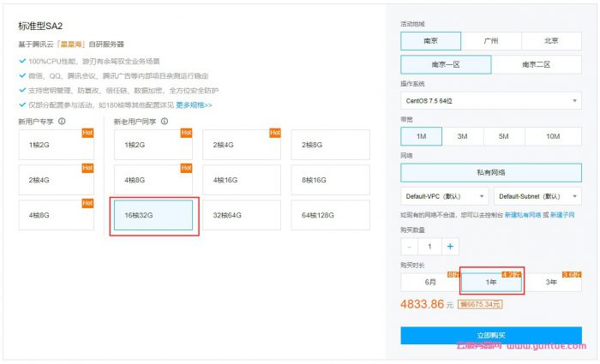Select the 3年 purchase duration
The image size is (600, 364).
553,281
